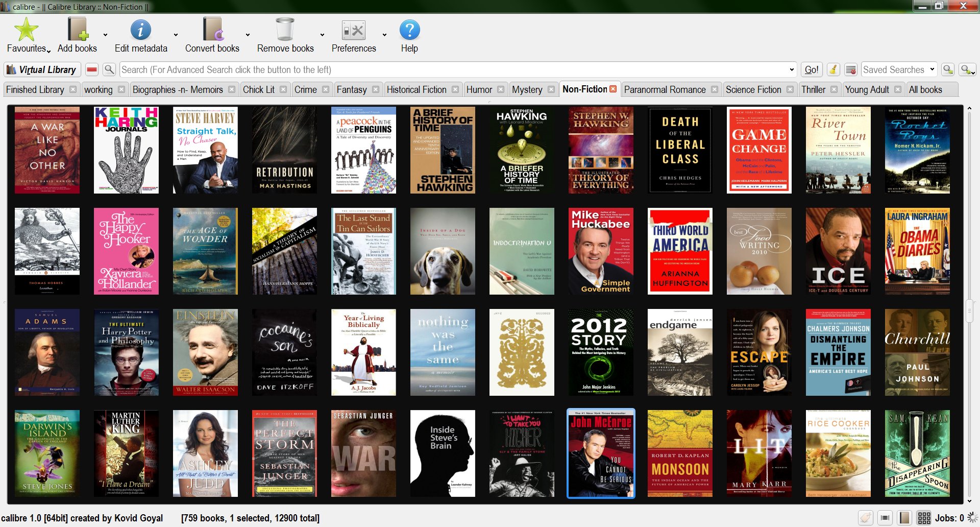The width and height of the screenshot is (980, 527).
Task: Expand the search history dropdown arrow
Action: click(792, 69)
